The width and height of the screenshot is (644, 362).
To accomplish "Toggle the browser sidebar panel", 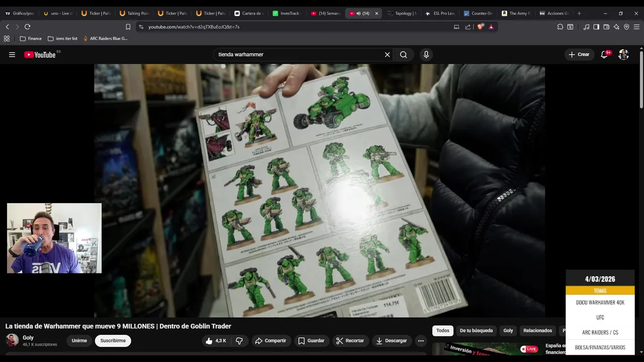I will [596, 27].
